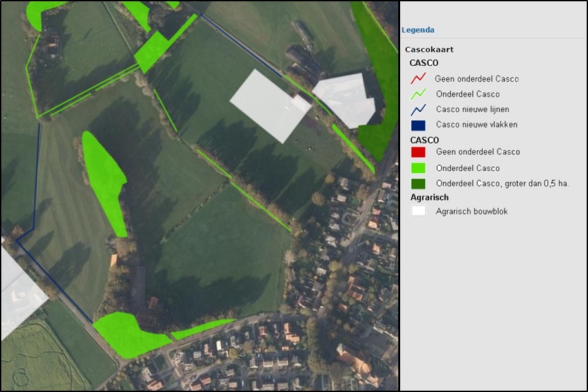Click red line symbol for Geen onderdeel Casco
This screenshot has width=588, height=392.
(418, 78)
